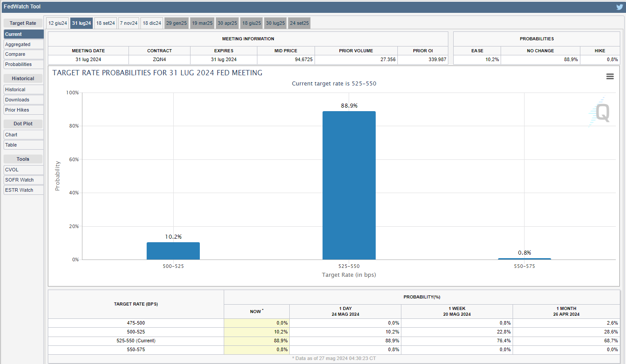Open Probabilities in the sidebar
Screen dimensions: 626x364
(x=23, y=64)
